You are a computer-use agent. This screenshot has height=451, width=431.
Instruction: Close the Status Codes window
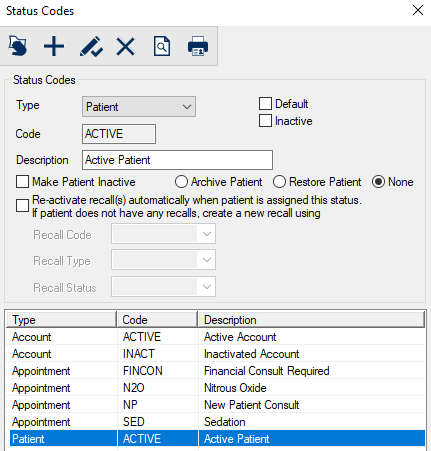(418, 10)
